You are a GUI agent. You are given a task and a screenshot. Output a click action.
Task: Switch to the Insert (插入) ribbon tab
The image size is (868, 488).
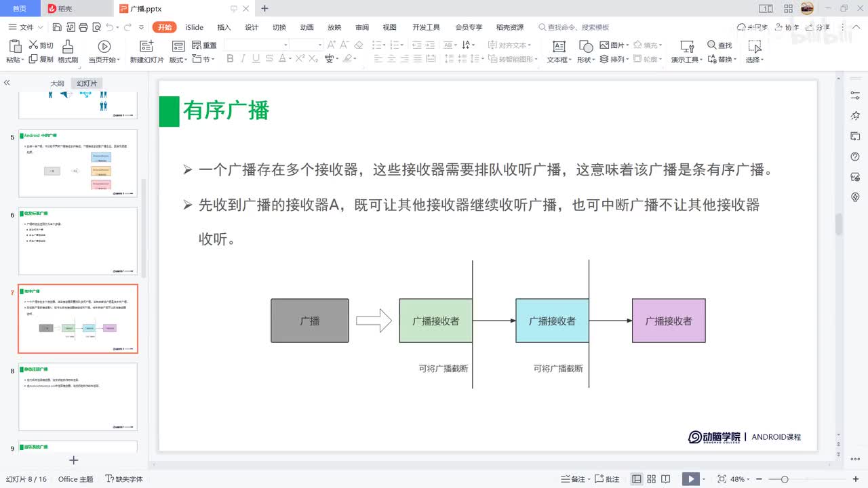click(224, 27)
